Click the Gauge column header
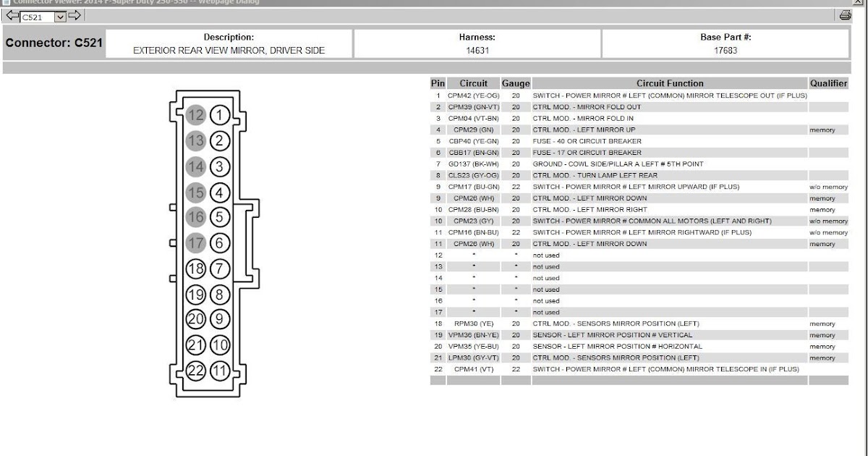 (516, 84)
